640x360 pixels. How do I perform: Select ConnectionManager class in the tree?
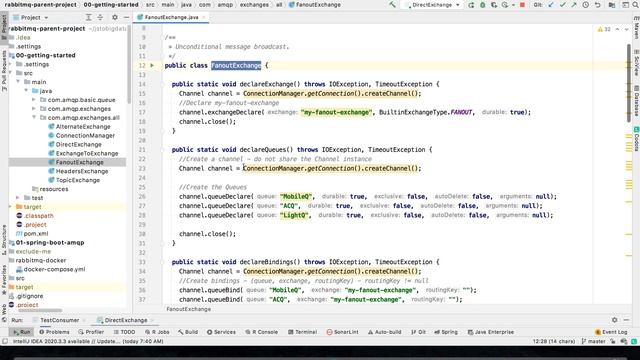click(x=85, y=136)
